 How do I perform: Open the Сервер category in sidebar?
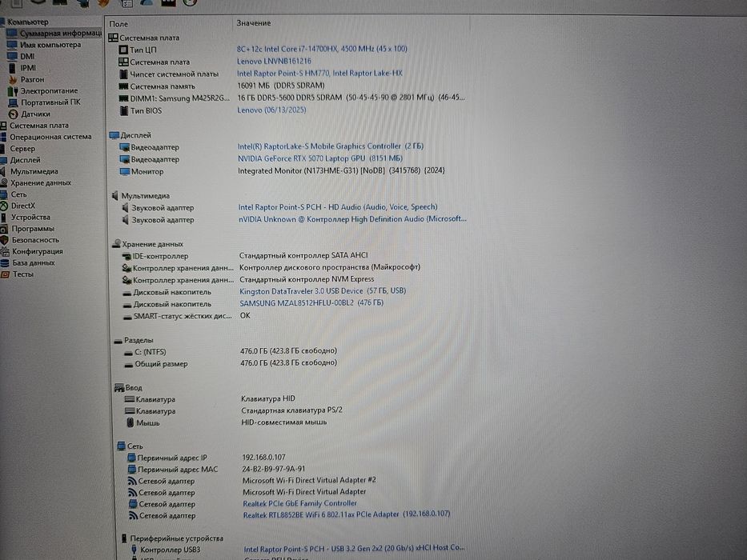[x=18, y=149]
